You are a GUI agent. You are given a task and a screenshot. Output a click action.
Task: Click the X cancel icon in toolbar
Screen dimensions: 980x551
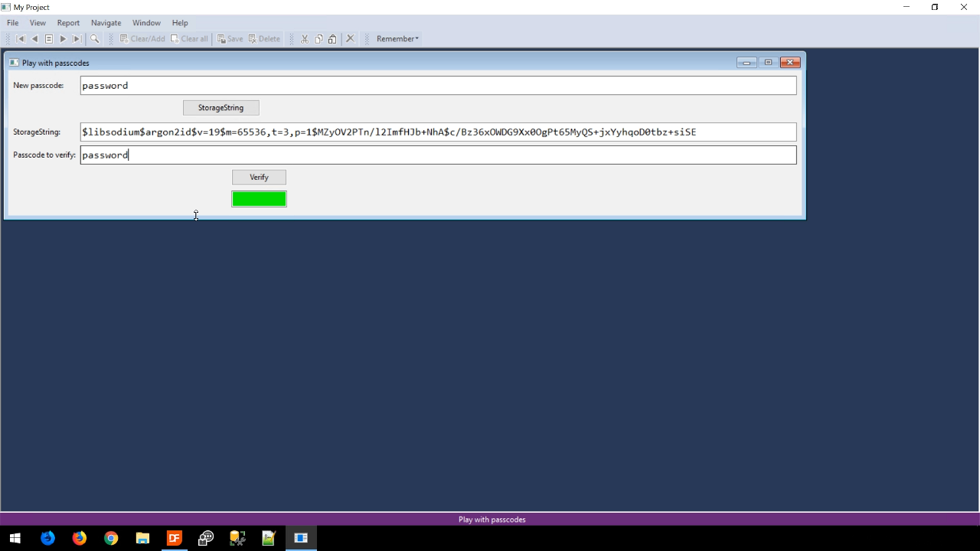(x=350, y=39)
